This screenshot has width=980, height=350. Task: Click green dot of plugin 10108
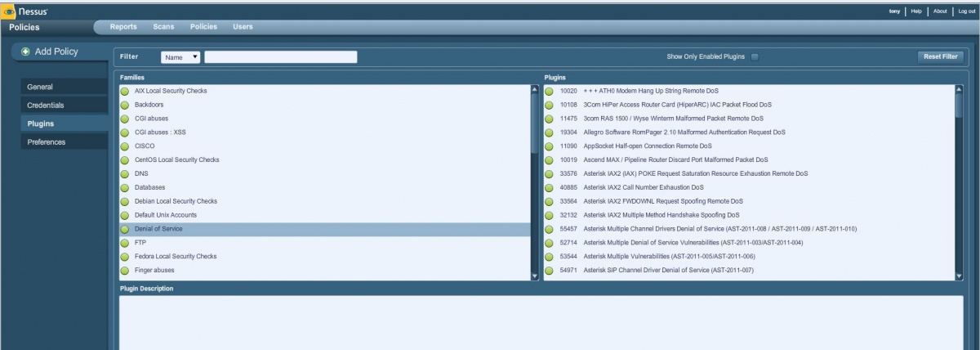pos(550,105)
